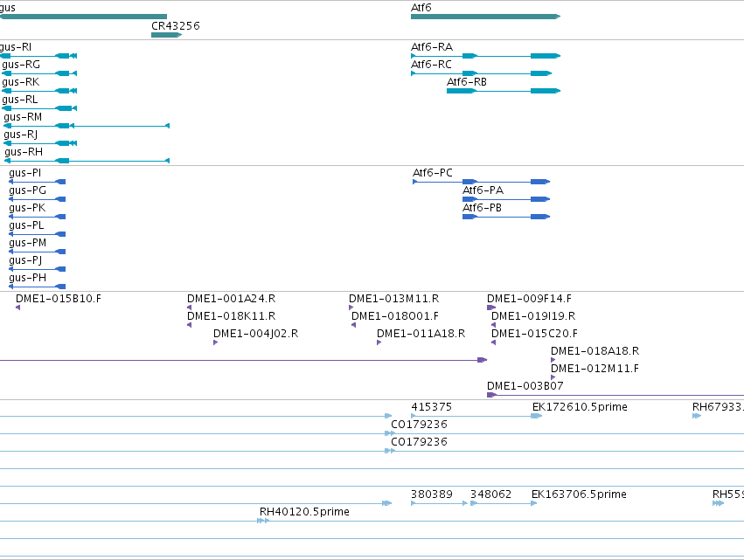The width and height of the screenshot is (744, 560).
Task: Select protein Atf6-PA
Action: (506, 199)
